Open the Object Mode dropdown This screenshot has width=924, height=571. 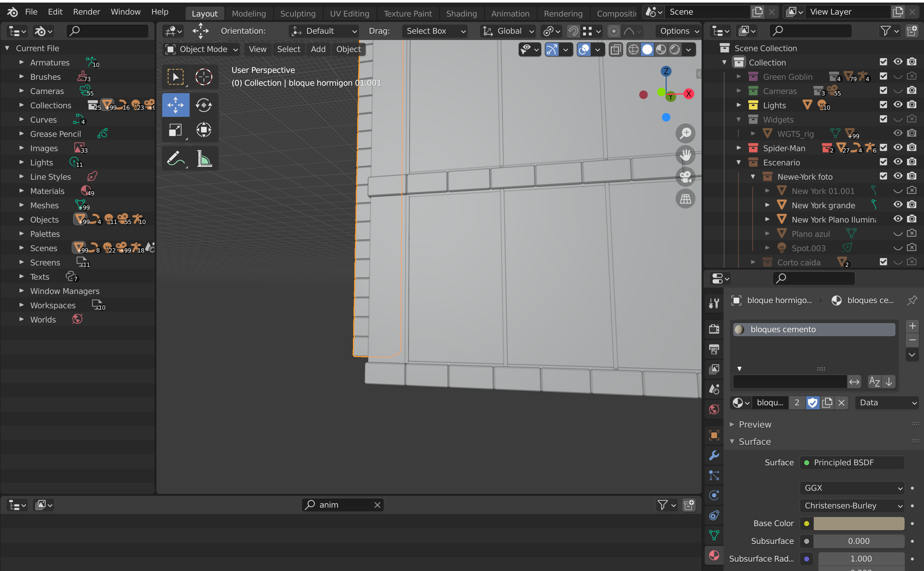click(202, 49)
